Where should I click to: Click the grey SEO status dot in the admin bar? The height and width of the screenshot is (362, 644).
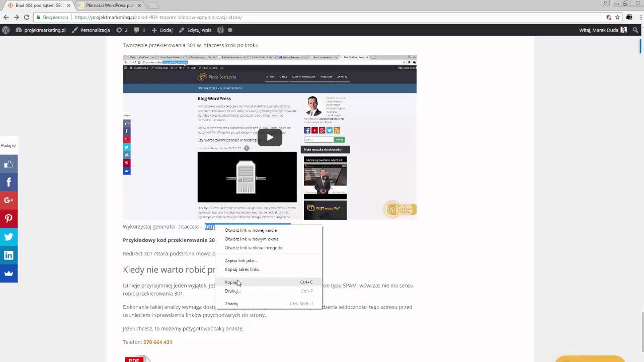pos(230,30)
